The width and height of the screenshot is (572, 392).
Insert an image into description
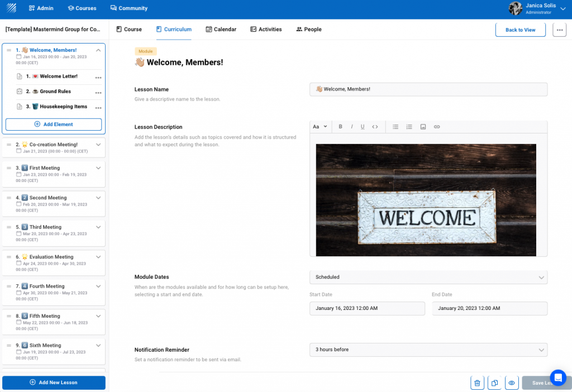tap(423, 127)
